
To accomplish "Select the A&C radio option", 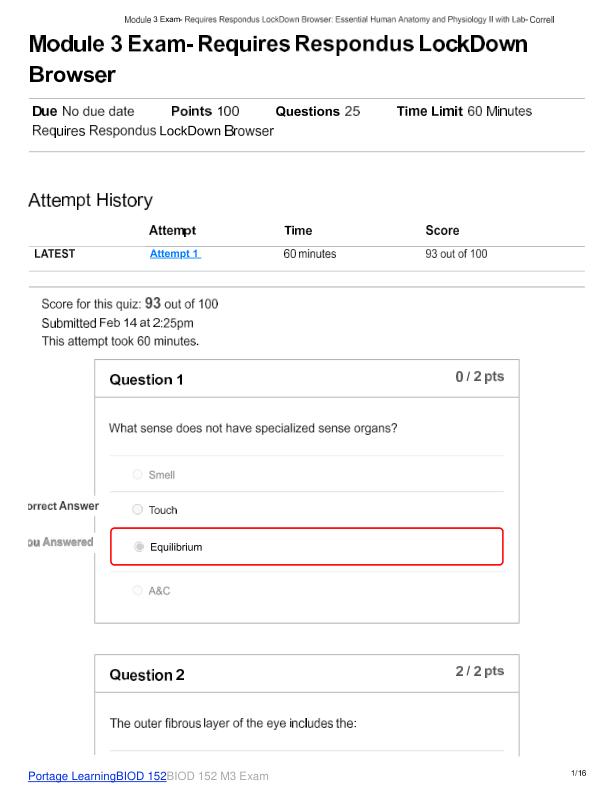I will coord(137,590).
